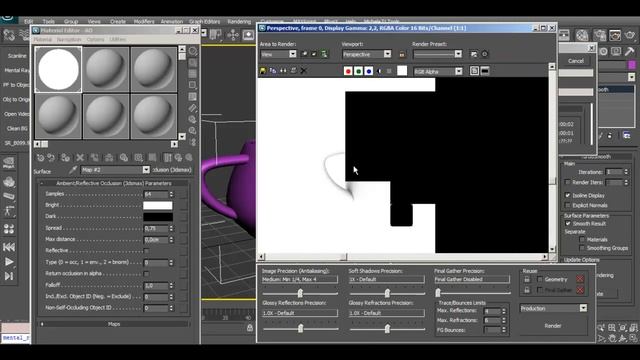The image size is (640, 360).
Task: Toggle the Isoline Display checkbox
Action: point(568,196)
